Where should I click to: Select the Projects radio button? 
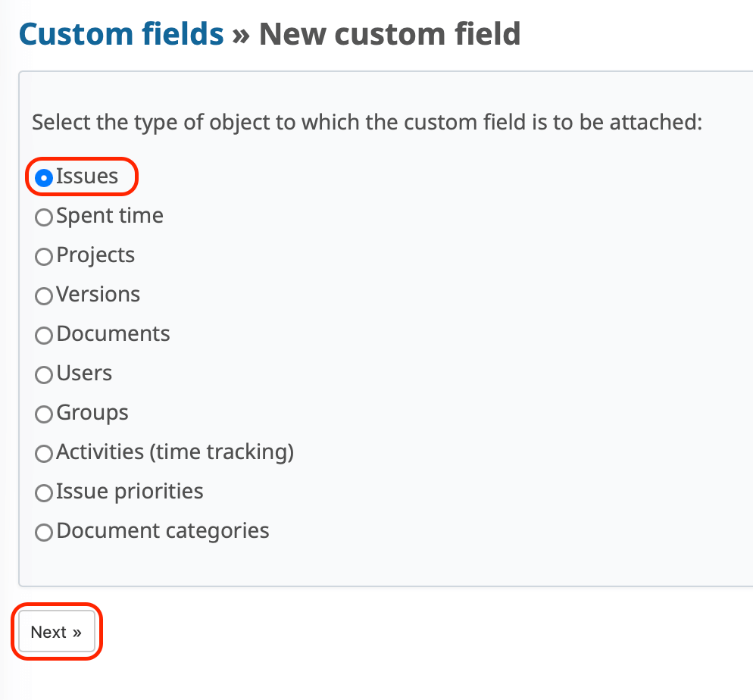pos(44,257)
